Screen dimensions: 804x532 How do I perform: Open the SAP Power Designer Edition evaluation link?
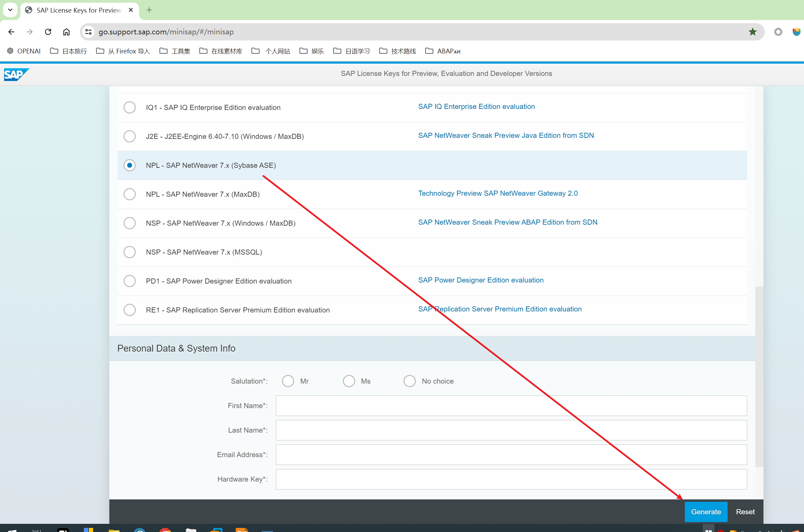481,280
